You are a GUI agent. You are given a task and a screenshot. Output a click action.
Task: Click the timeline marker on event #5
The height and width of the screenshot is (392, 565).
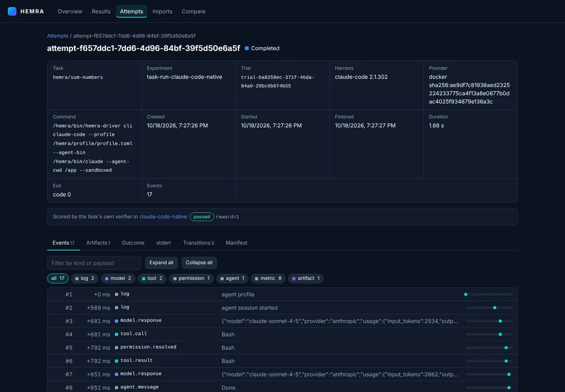[506, 348]
